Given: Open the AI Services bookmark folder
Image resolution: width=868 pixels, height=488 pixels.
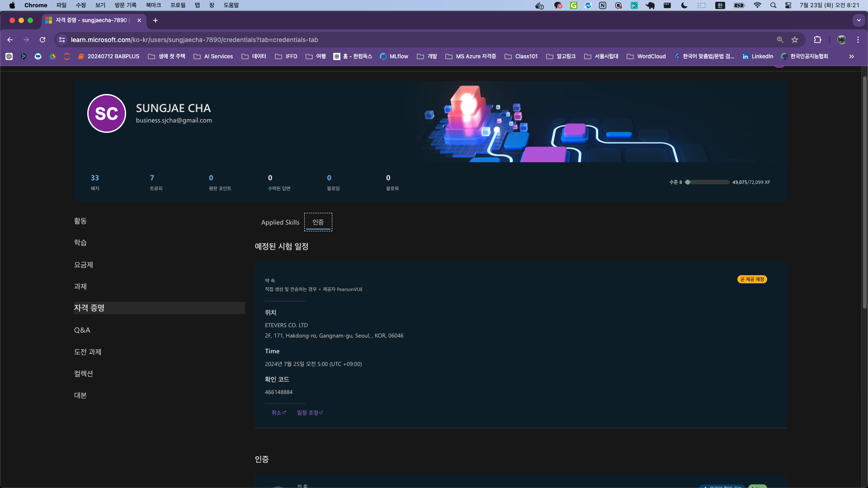Looking at the screenshot, I should 213,56.
